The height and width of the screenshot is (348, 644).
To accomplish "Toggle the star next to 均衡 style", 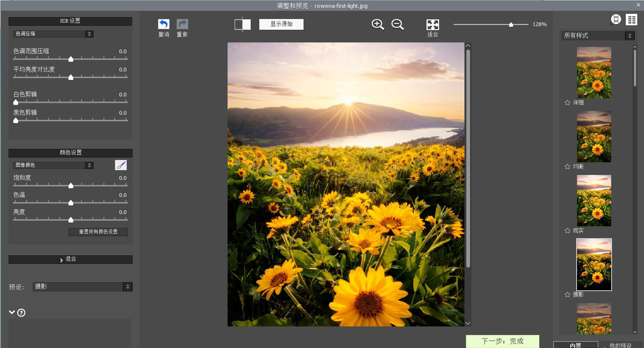I will coord(567,166).
